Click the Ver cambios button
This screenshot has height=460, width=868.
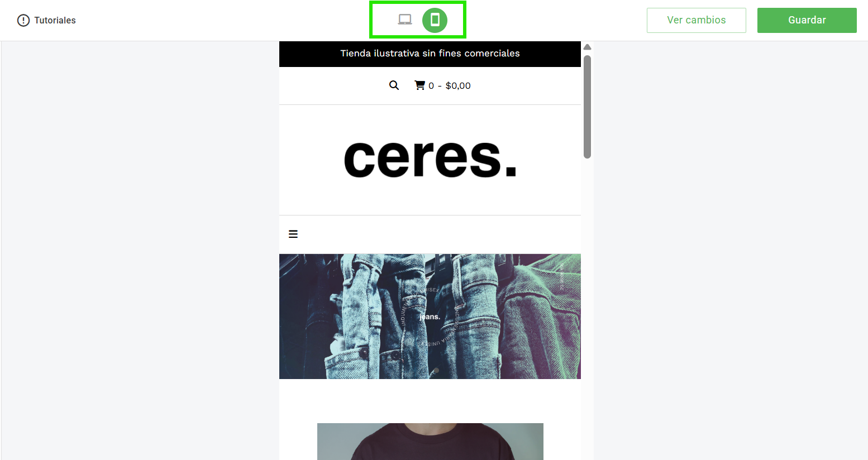tap(696, 20)
